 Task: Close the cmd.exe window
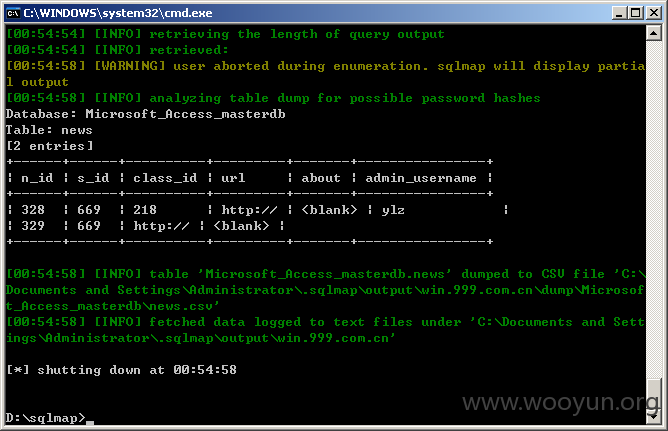pos(654,13)
